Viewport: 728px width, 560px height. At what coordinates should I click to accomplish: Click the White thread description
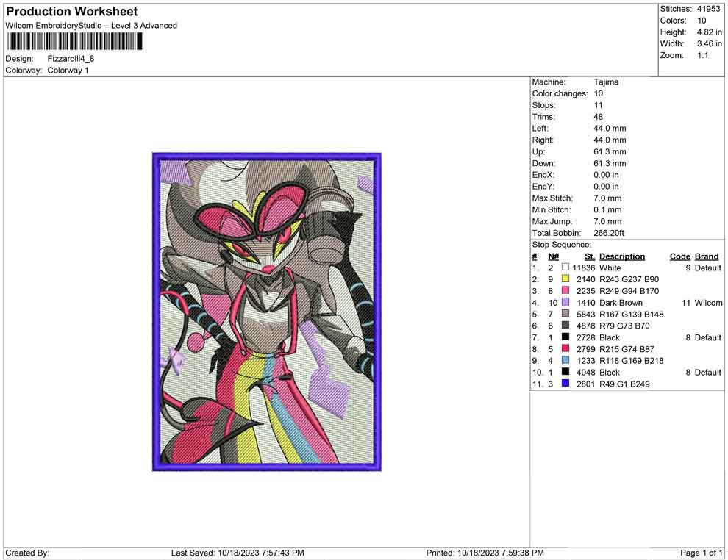[610, 268]
